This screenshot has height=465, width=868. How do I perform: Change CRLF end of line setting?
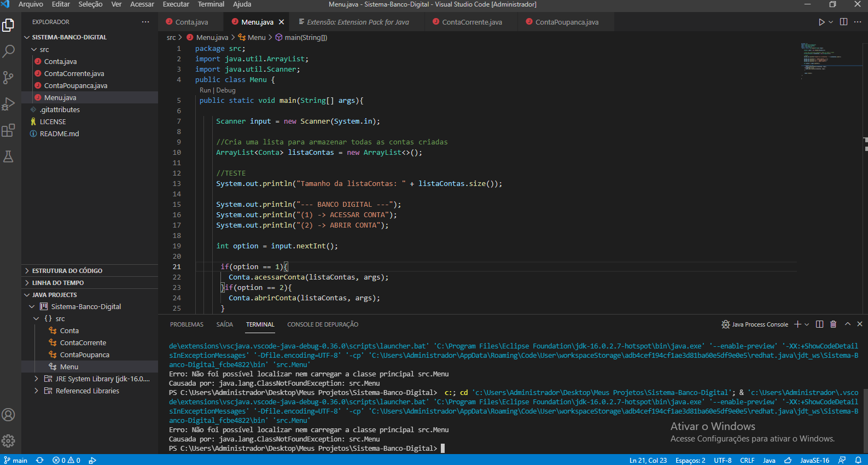[747, 460]
